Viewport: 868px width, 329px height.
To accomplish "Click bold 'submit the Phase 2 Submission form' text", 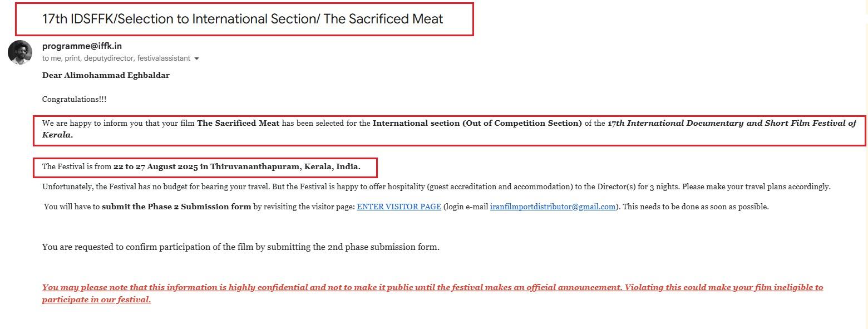I will (176, 207).
